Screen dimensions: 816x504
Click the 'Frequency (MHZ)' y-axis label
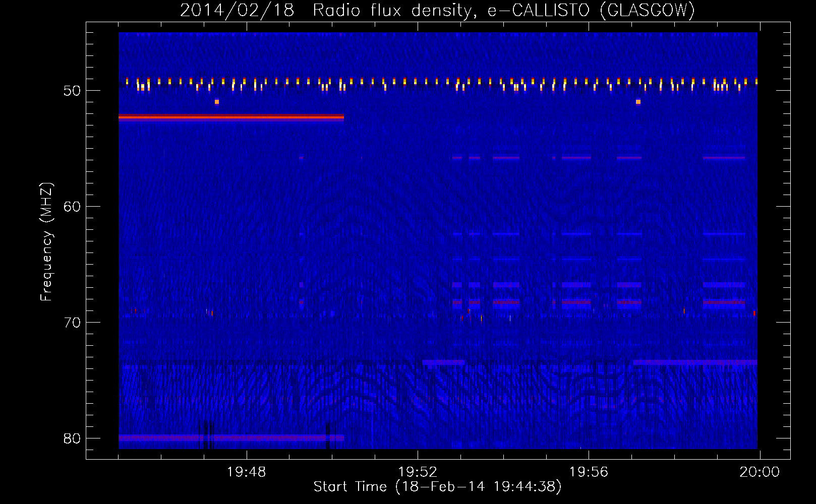(46, 242)
